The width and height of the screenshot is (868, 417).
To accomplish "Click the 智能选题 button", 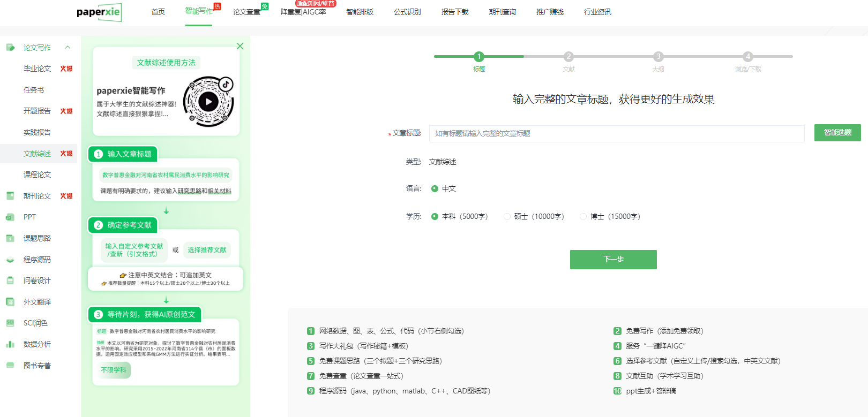I will pos(837,133).
